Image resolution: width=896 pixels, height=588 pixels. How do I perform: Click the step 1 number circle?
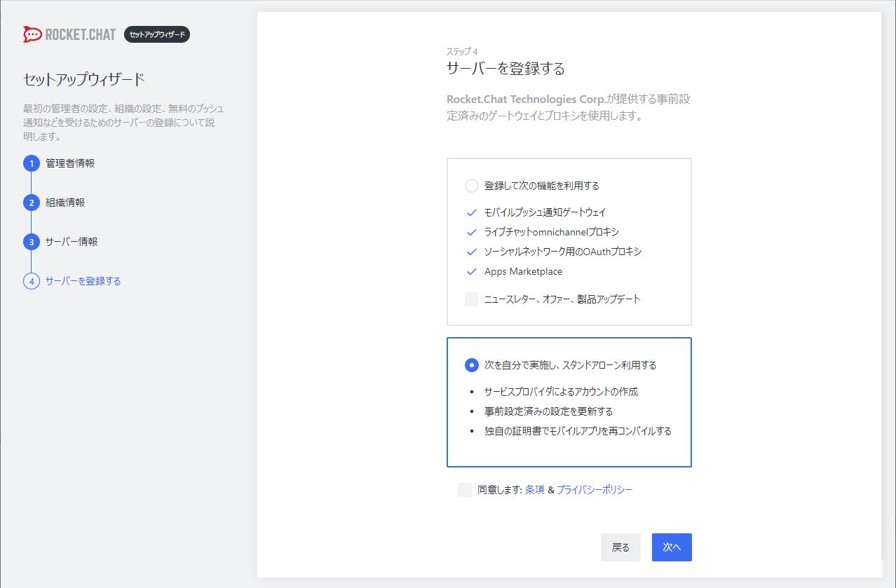31,163
